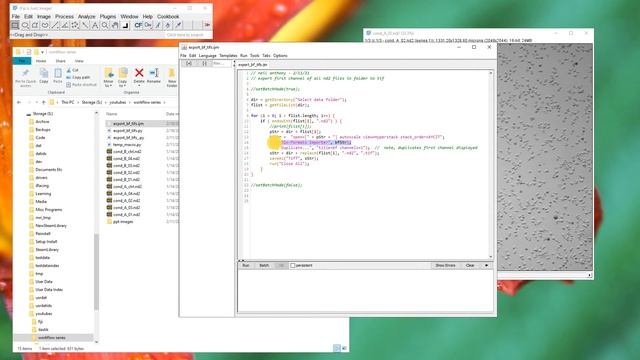Open the Fiji File menu
This screenshot has height=360, width=640.
16,16
